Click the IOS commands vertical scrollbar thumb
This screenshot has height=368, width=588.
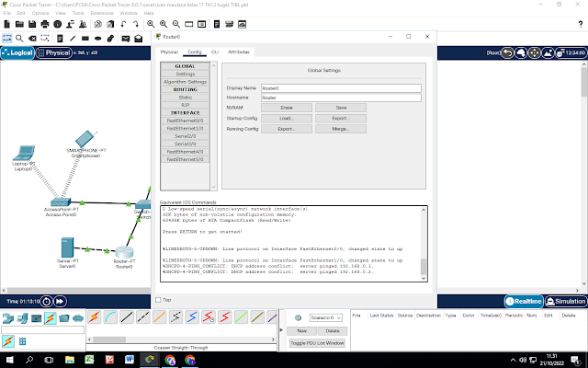(424, 267)
